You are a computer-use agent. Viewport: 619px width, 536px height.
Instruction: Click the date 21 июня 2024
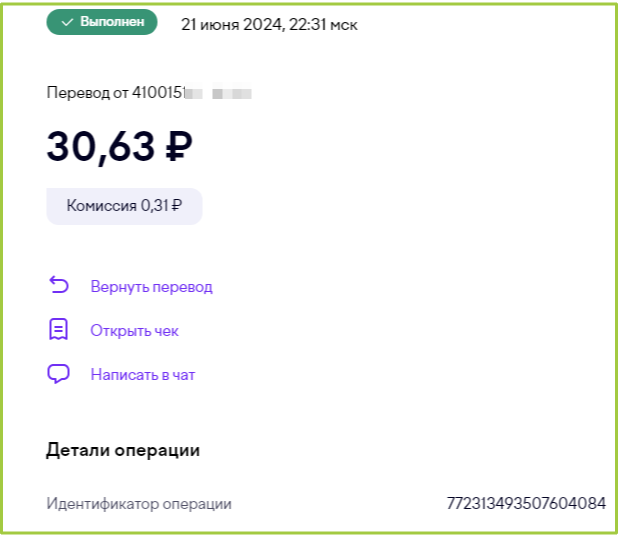(x=231, y=24)
